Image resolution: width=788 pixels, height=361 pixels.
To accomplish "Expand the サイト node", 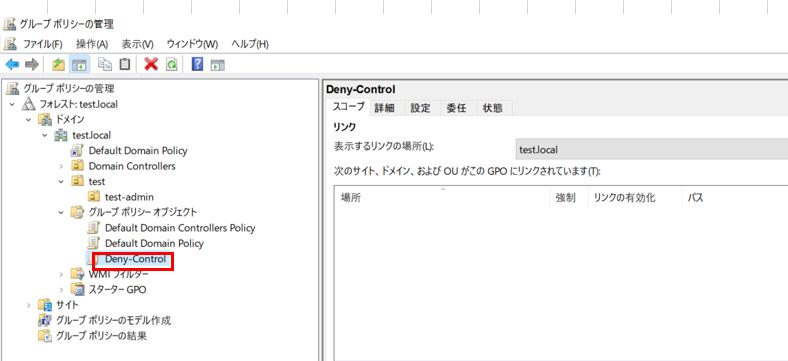I will (x=28, y=305).
